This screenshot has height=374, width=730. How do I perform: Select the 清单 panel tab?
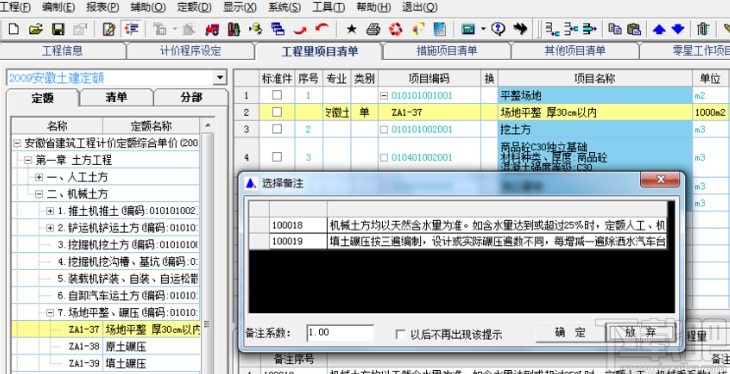tap(116, 97)
